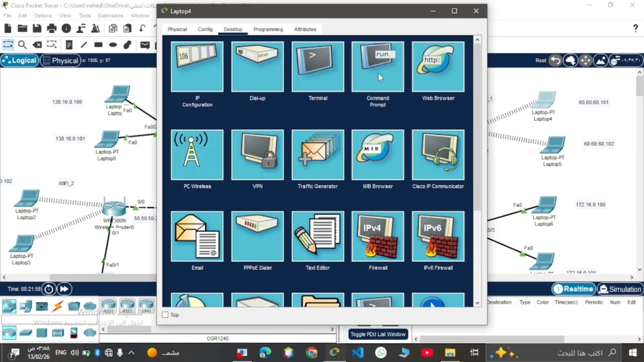This screenshot has width=644, height=362.
Task: Toggle the Top checkbox in Laptop4 window
Action: (x=165, y=315)
